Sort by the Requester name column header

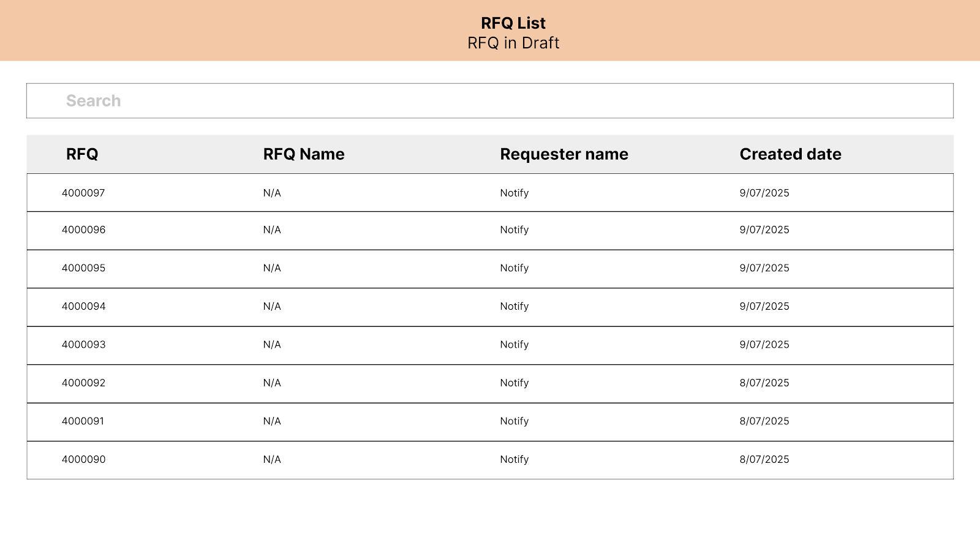point(563,154)
